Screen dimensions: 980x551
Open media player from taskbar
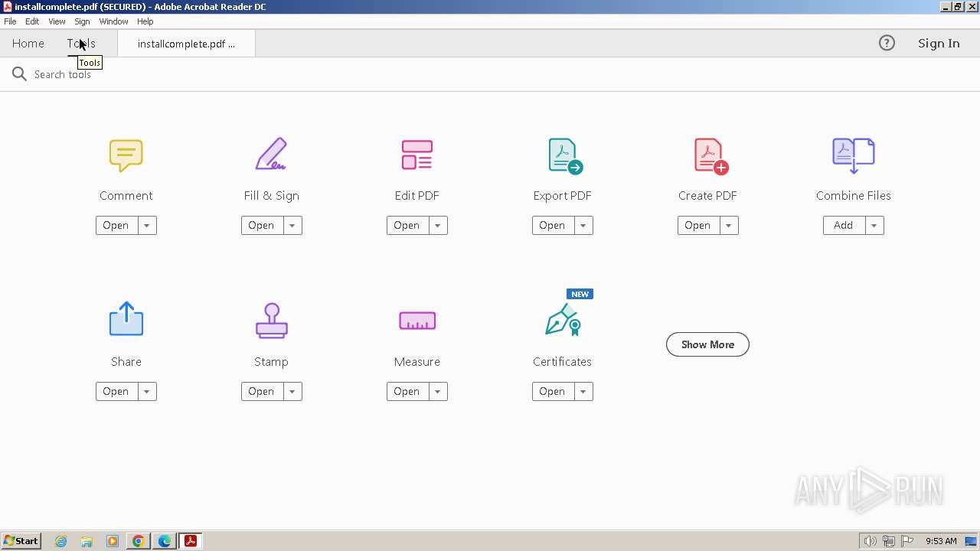point(113,541)
